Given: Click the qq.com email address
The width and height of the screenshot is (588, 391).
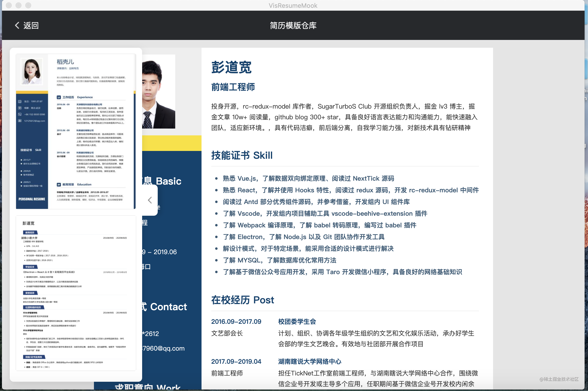Looking at the screenshot, I should pyautogui.click(x=163, y=348).
